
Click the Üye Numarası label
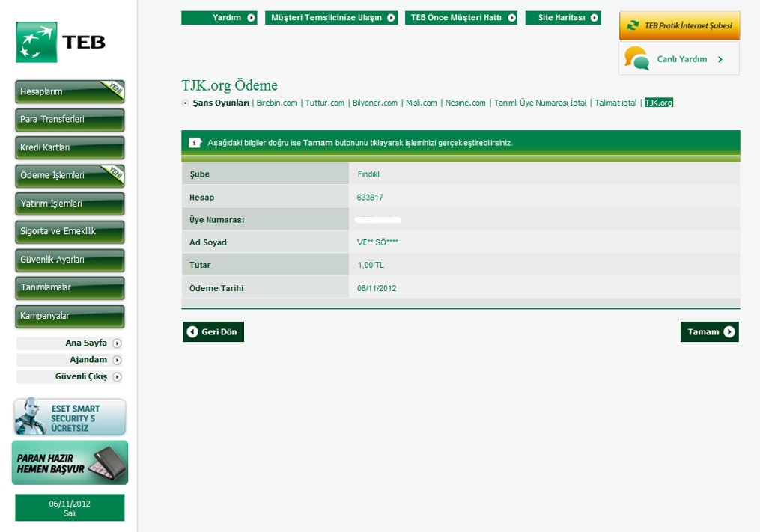(216, 220)
